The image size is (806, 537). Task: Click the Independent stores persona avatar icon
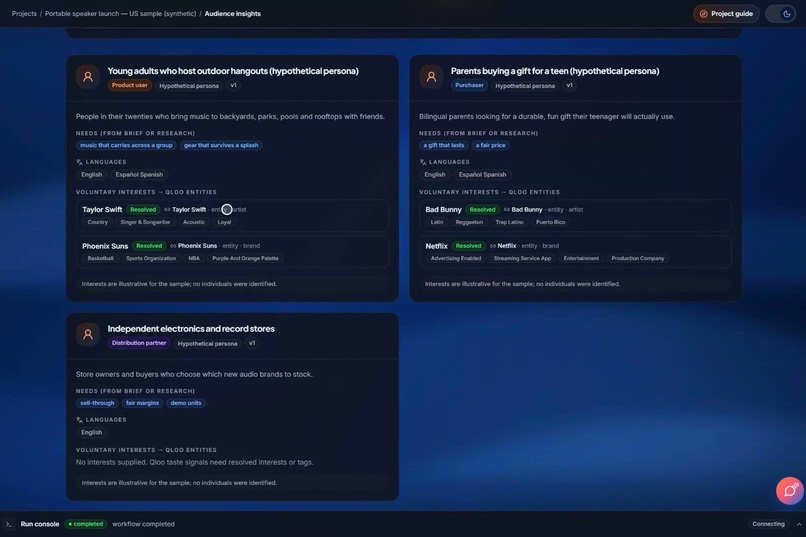tap(88, 335)
